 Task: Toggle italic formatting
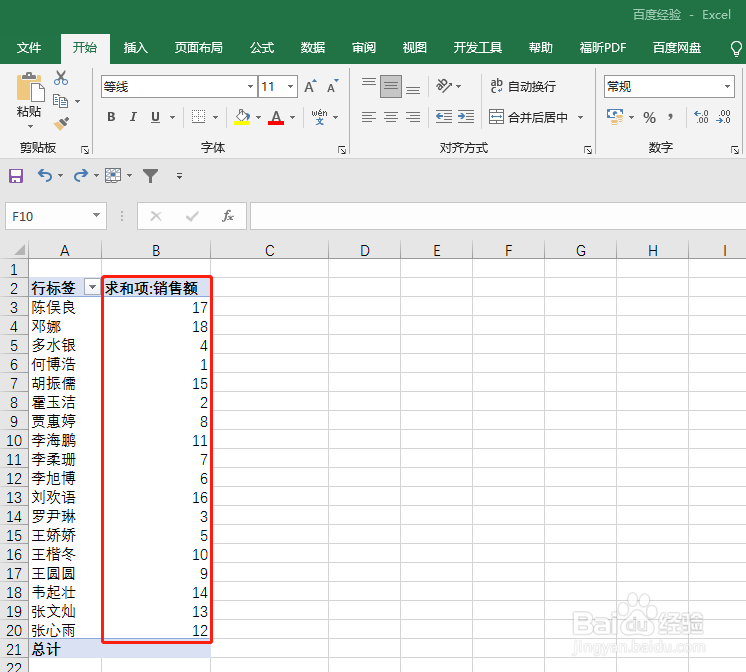pos(133,117)
